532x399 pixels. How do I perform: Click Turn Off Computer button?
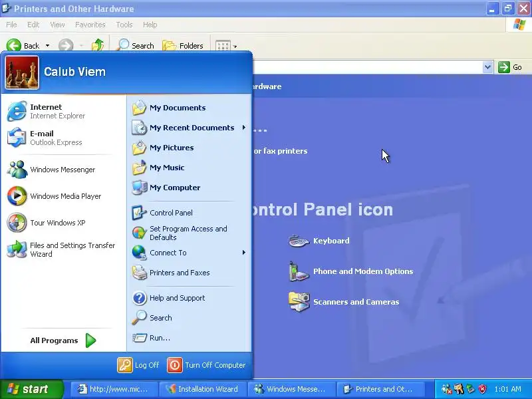click(x=206, y=365)
